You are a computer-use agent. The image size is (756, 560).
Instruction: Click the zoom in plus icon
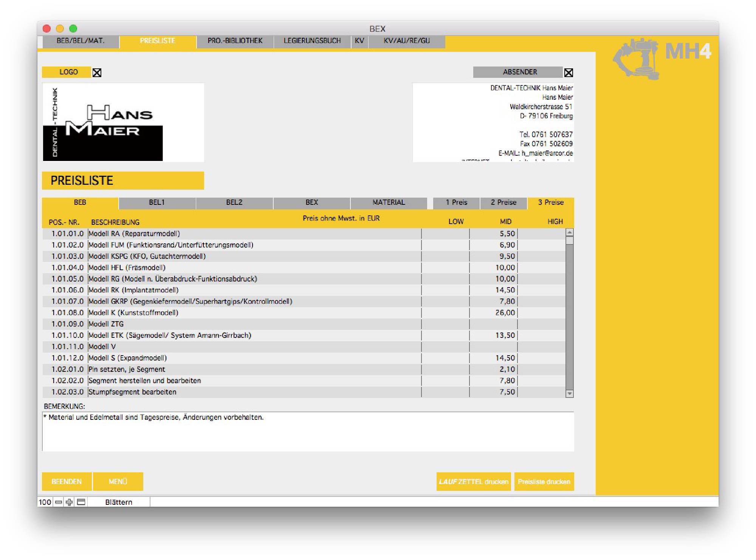tap(69, 502)
